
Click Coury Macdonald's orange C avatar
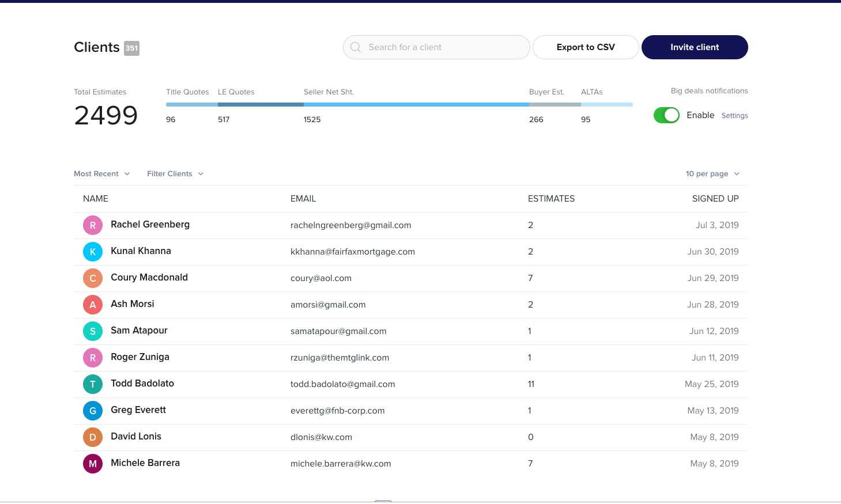pyautogui.click(x=93, y=278)
